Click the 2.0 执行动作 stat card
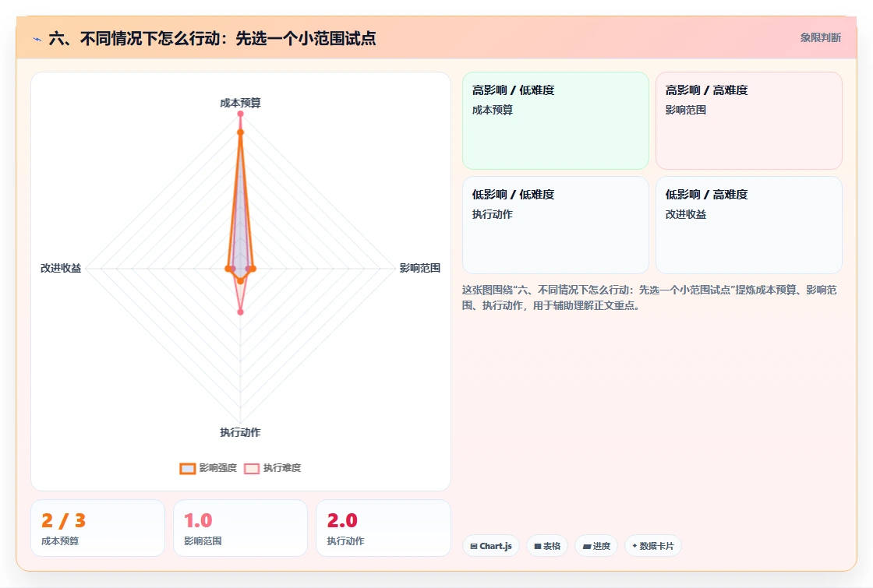This screenshot has width=873, height=588. pos(383,528)
